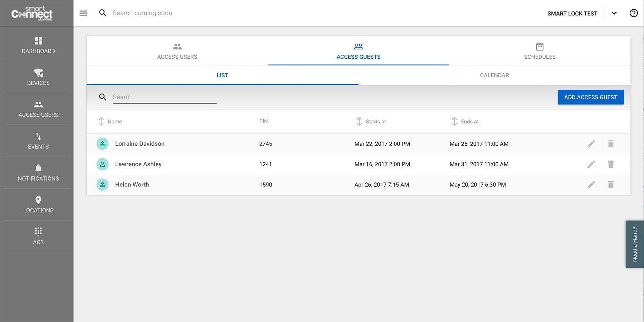644x322 pixels.
Task: Select the Access Guests tab
Action: tap(358, 51)
